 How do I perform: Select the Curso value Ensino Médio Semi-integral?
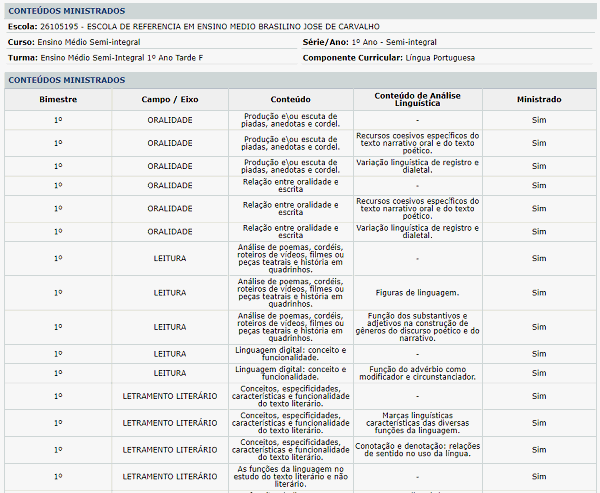[x=88, y=43]
